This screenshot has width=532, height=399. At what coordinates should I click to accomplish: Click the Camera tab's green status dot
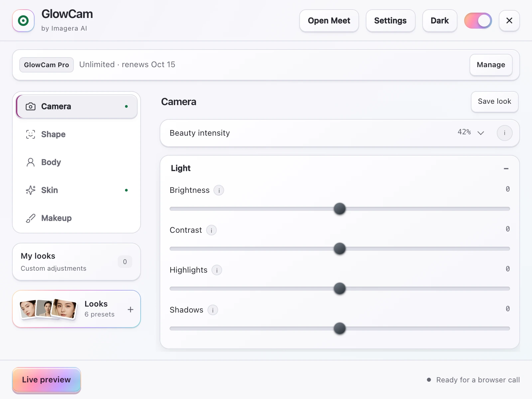[x=126, y=106]
